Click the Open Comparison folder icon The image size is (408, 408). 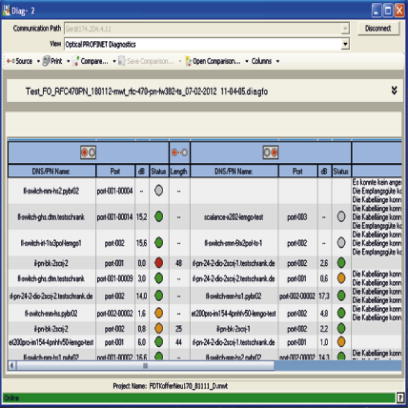point(188,61)
